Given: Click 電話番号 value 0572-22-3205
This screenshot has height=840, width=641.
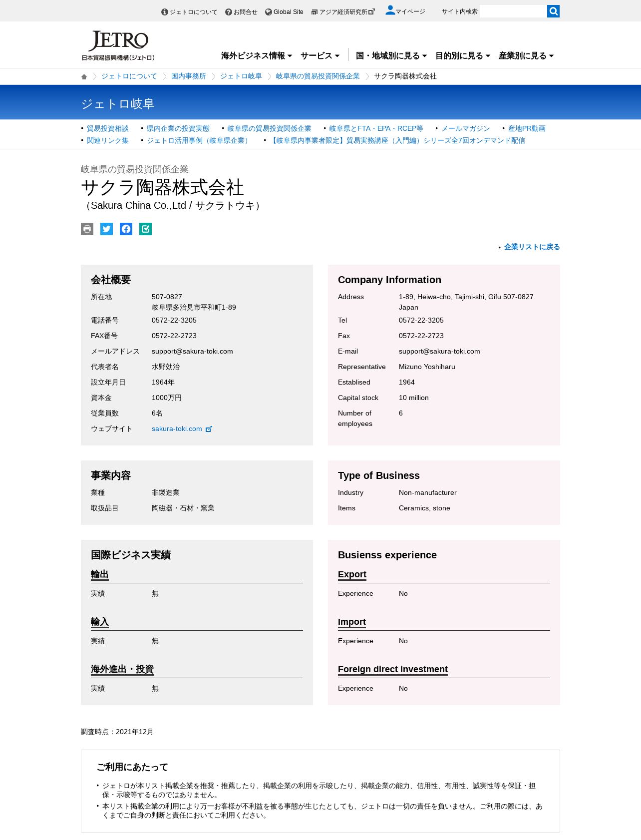Looking at the screenshot, I should point(174,321).
